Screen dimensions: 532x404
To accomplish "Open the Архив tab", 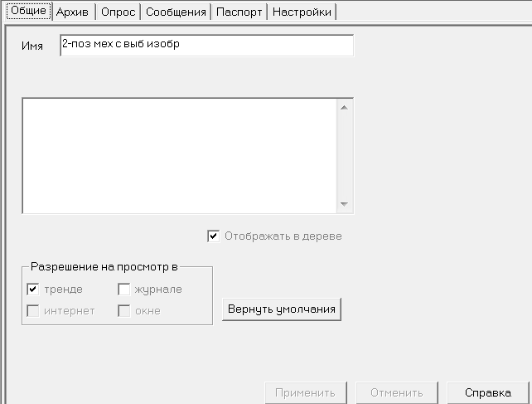I will pyautogui.click(x=73, y=12).
